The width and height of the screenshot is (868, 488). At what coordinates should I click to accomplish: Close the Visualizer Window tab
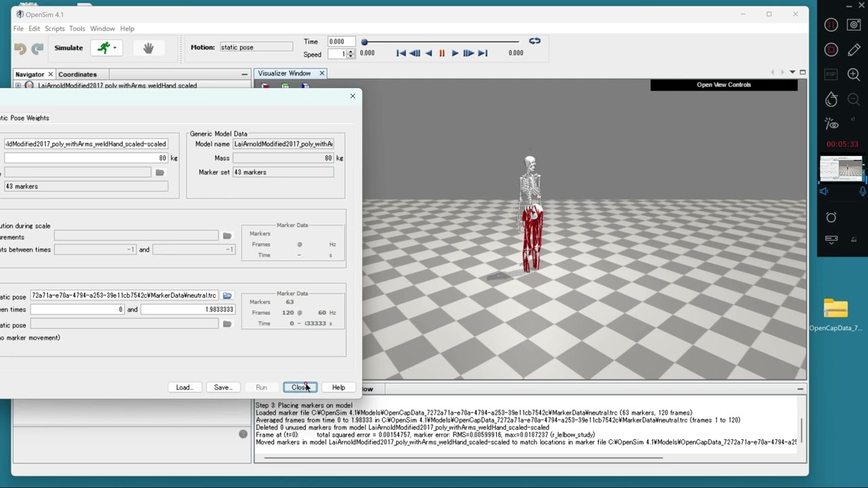(x=322, y=73)
